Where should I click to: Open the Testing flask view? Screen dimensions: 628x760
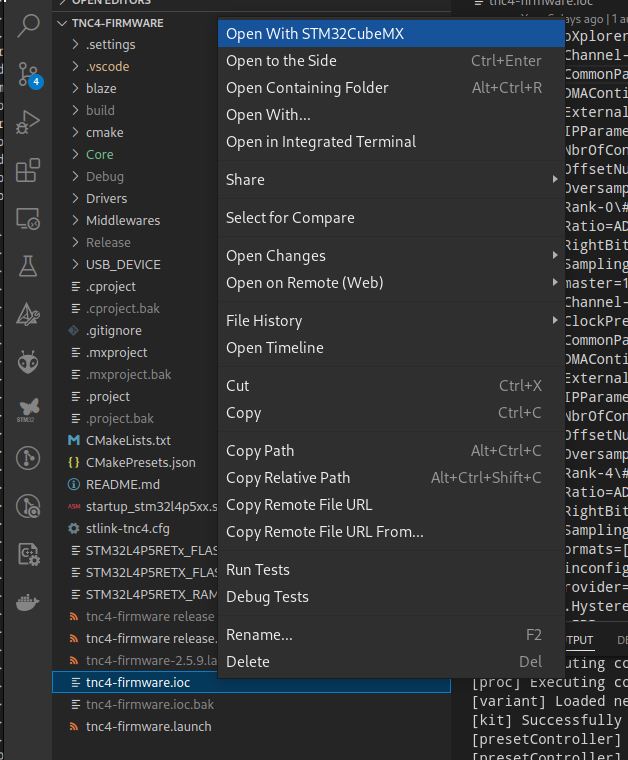[x=28, y=266]
